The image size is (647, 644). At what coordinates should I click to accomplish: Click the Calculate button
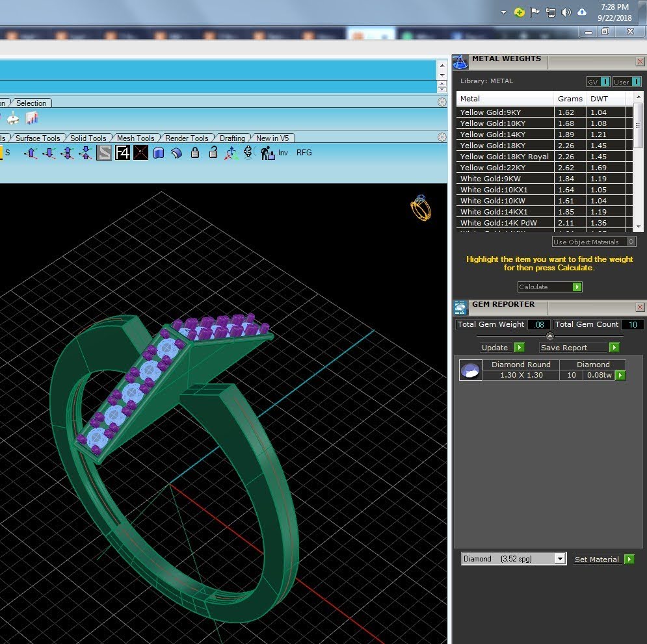(549, 287)
